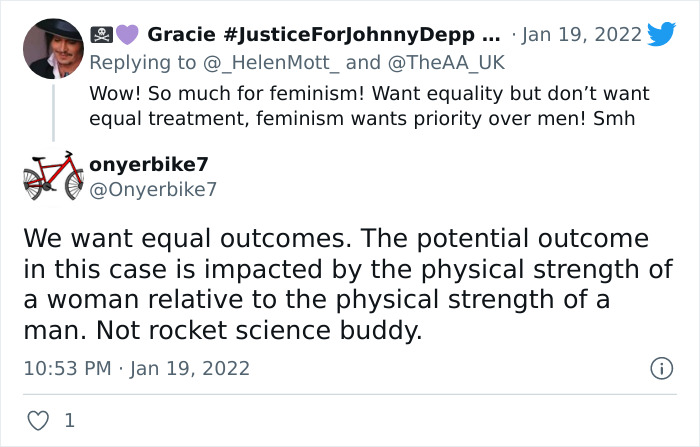Select Gracie's reply text about feminism
The width and height of the screenshot is (700, 447).
pos(368,105)
